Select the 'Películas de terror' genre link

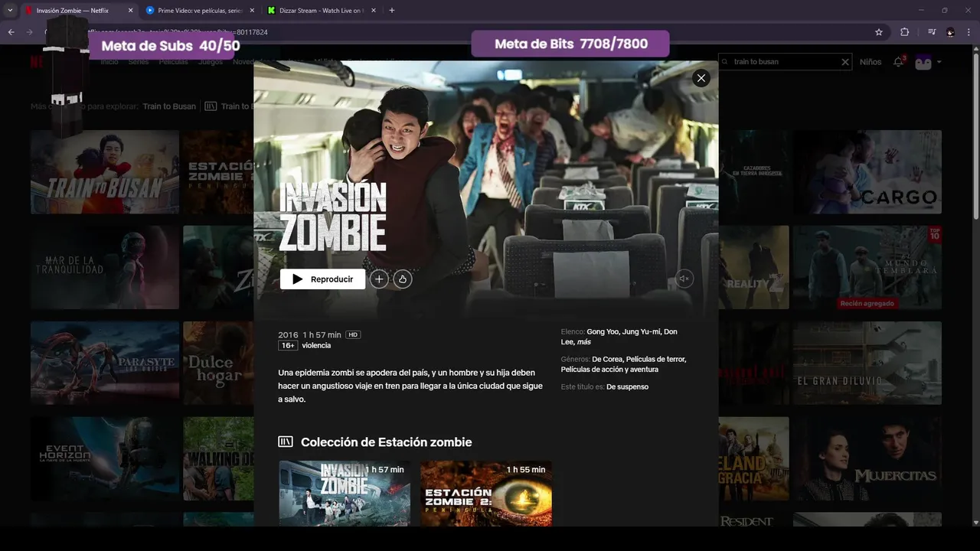coord(656,359)
